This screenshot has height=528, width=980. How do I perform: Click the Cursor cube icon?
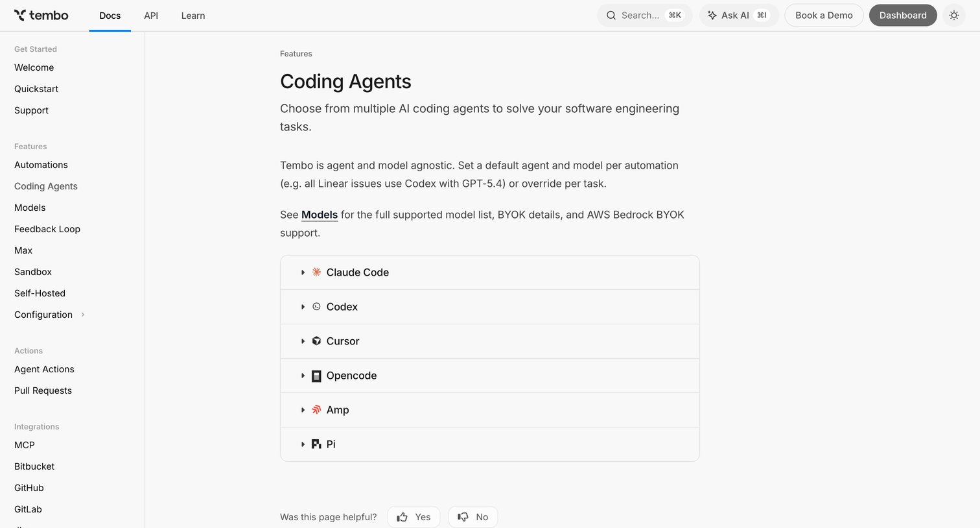coord(316,341)
